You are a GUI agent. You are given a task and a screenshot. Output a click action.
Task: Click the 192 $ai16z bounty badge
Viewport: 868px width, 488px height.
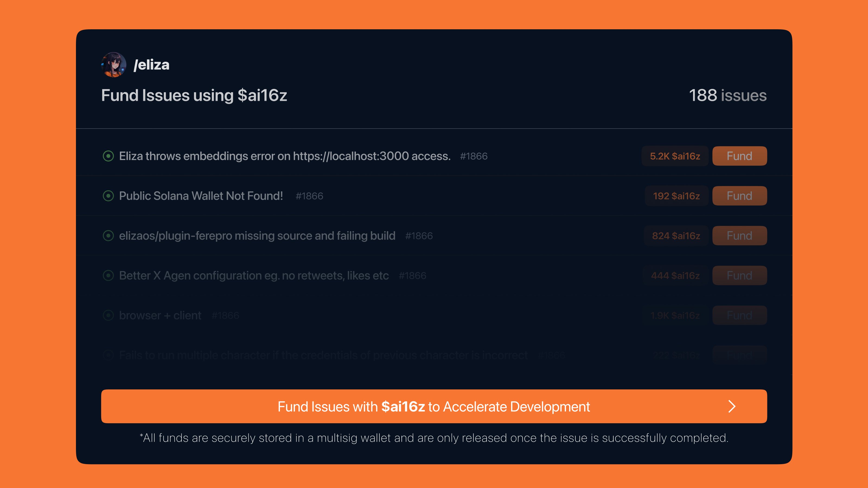click(x=676, y=196)
